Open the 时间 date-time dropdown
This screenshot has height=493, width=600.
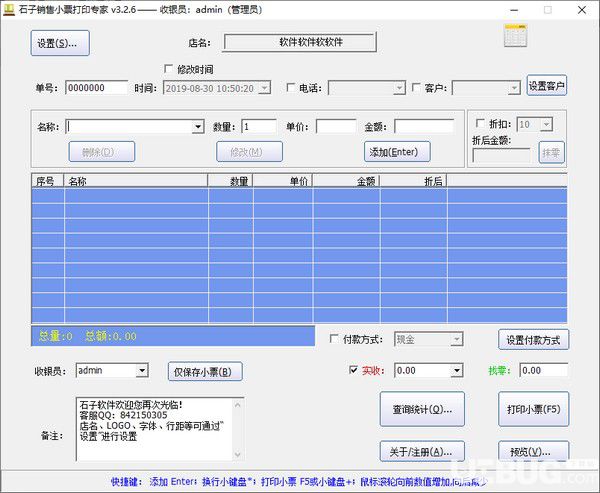click(x=264, y=88)
